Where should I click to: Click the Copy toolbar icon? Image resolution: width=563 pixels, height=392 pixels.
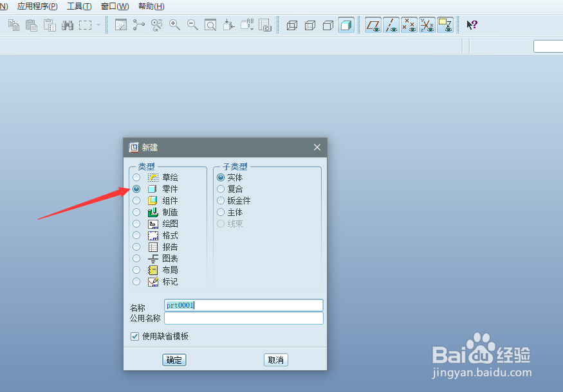tap(14, 25)
